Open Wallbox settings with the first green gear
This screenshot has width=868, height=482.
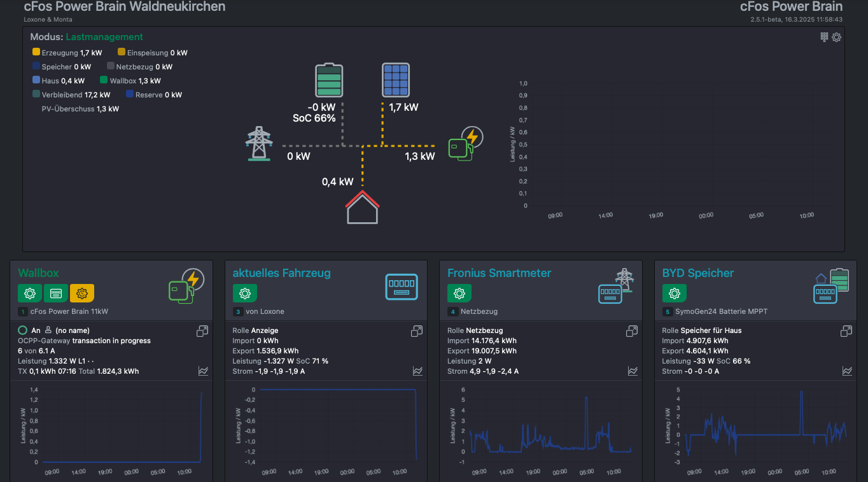tap(30, 293)
